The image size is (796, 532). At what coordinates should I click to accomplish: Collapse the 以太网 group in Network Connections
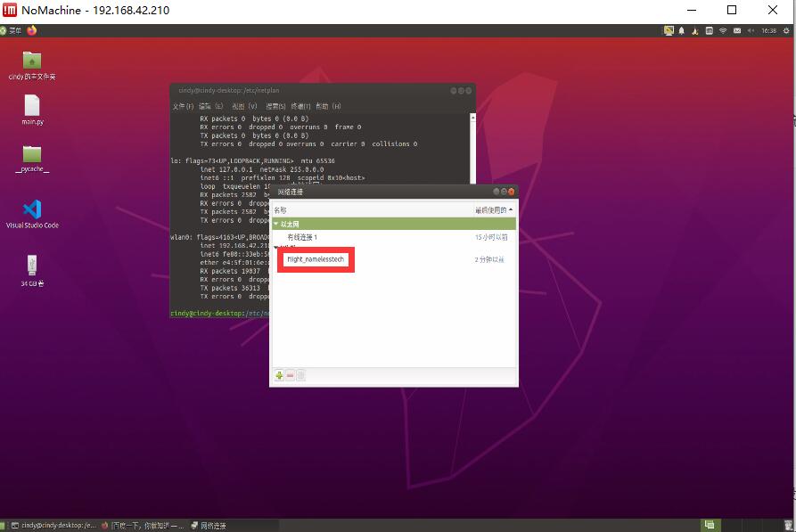276,224
